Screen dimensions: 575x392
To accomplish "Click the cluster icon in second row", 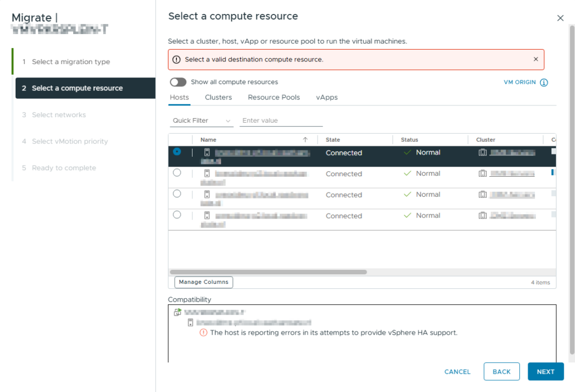I will [x=482, y=173].
